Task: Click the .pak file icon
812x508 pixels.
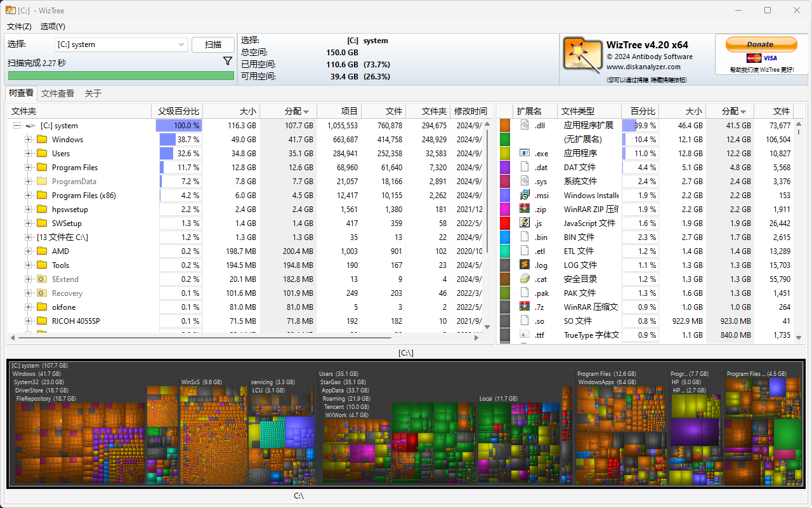Action: tap(525, 293)
